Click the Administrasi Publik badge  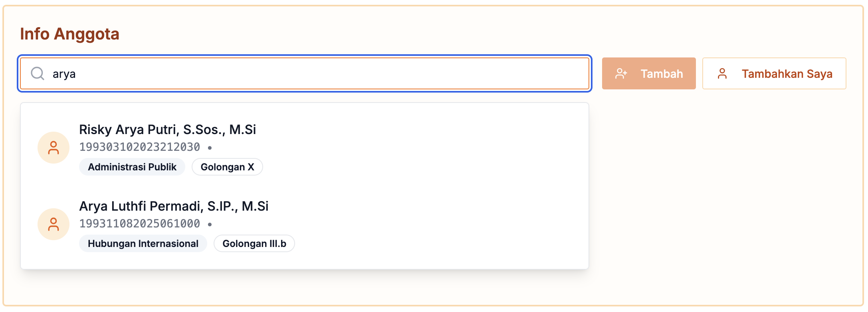132,167
